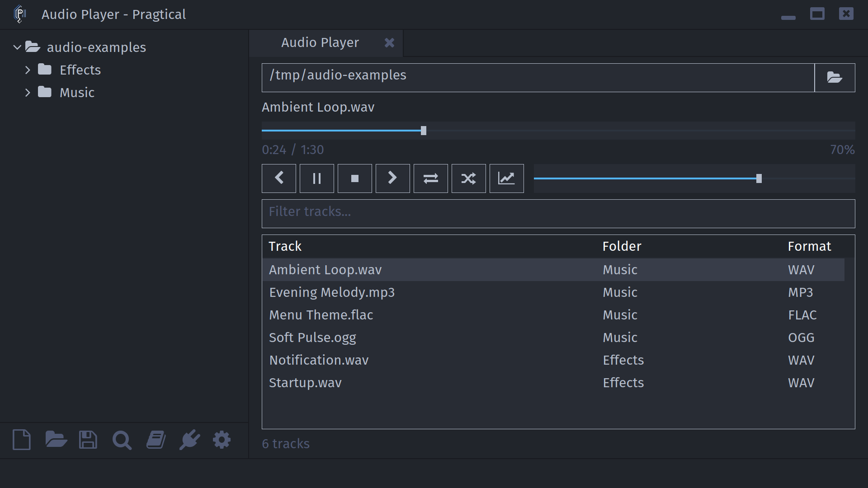Image resolution: width=868 pixels, height=488 pixels.
Task: Sort by the Folder column header
Action: point(622,246)
